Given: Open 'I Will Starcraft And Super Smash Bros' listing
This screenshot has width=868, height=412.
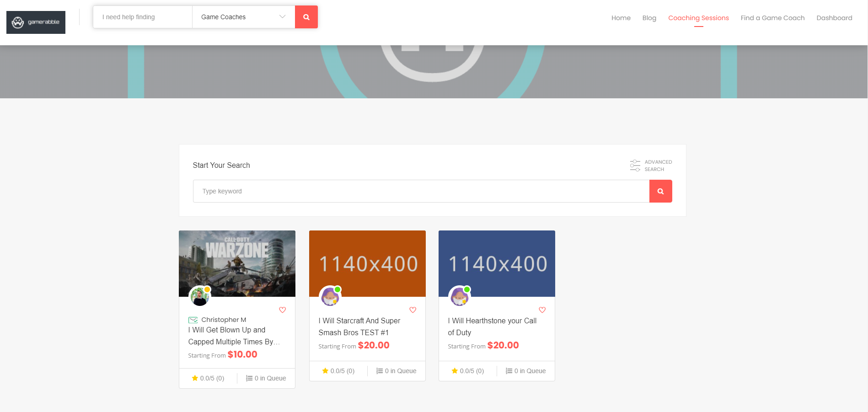Looking at the screenshot, I should coord(359,326).
